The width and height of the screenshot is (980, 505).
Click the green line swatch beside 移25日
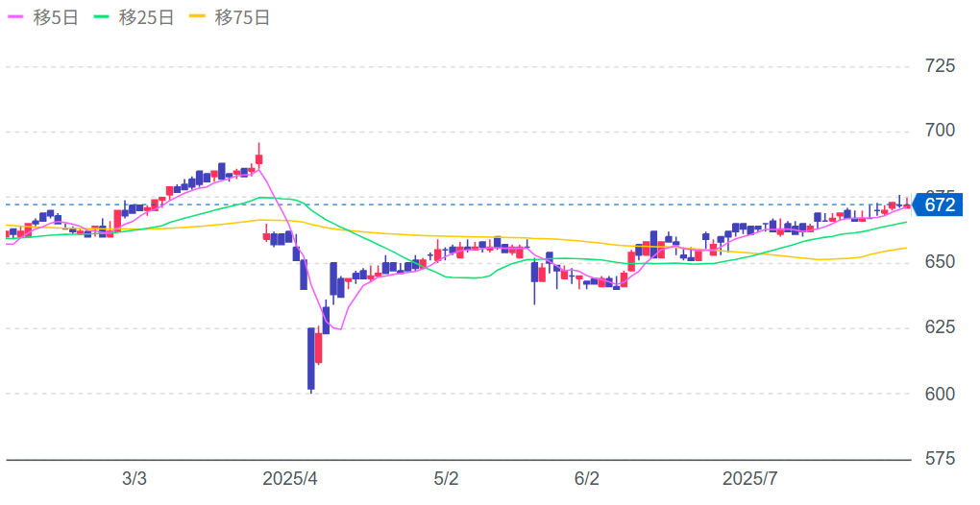point(102,17)
